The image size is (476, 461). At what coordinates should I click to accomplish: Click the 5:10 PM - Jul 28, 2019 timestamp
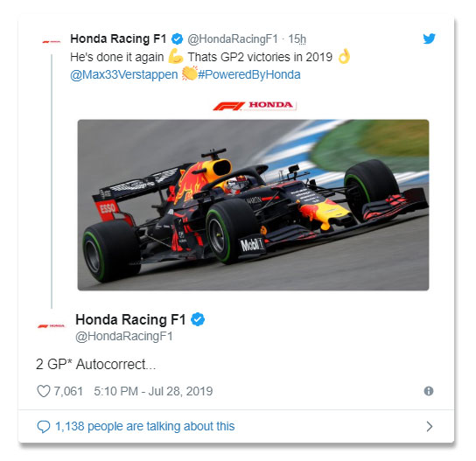click(x=153, y=391)
